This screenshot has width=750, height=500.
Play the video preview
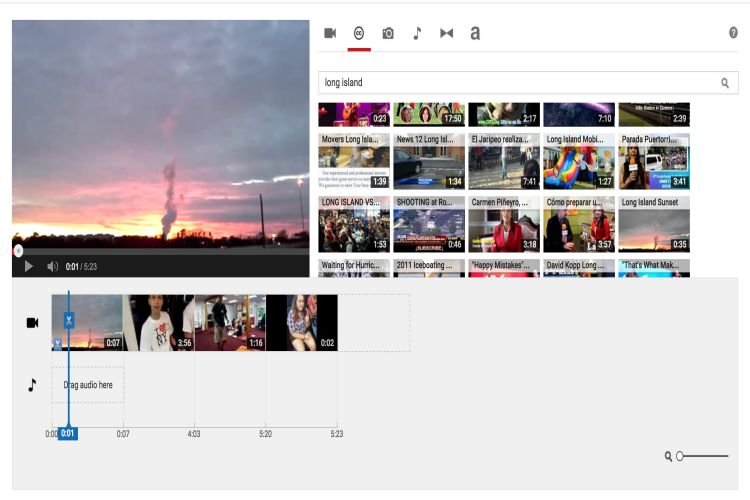point(28,266)
